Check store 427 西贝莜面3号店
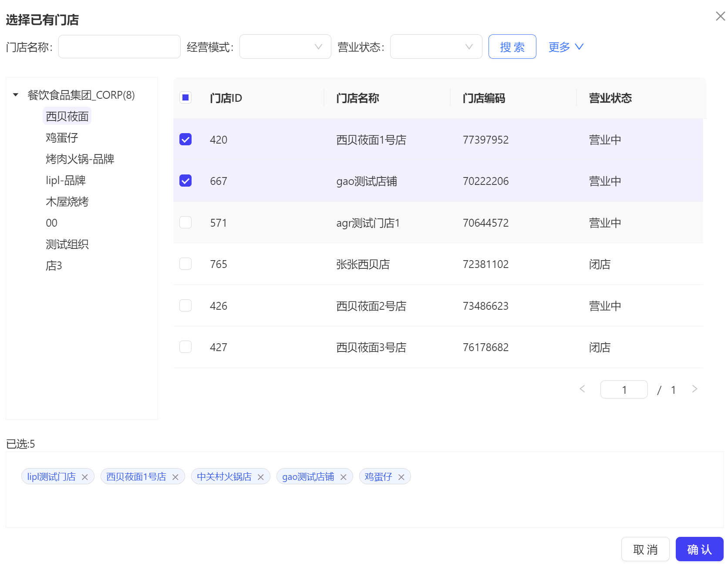Screen dimensions: 728x566 point(185,347)
